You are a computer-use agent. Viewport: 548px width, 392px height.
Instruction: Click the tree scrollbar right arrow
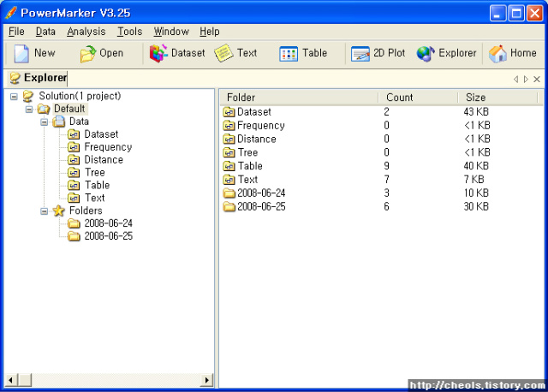click(207, 380)
